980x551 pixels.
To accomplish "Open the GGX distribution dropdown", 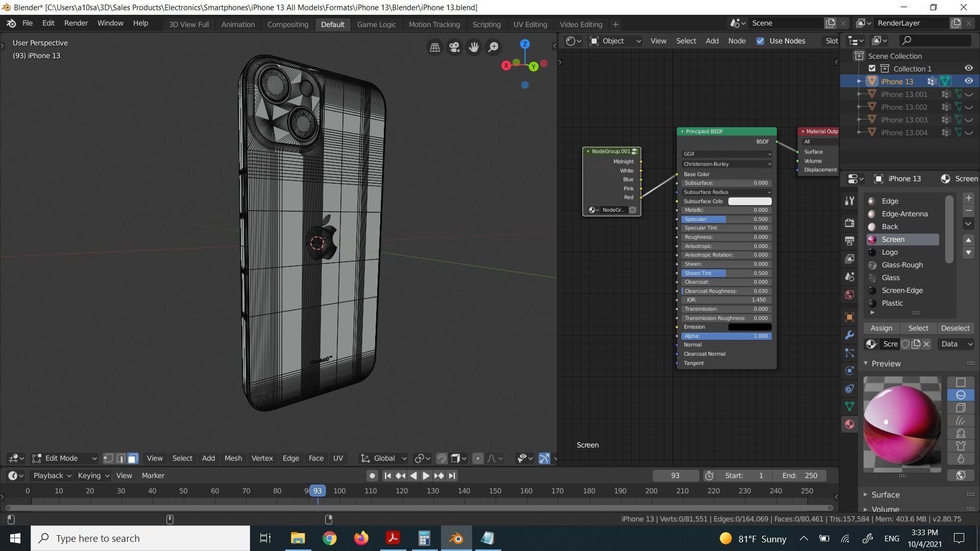I will [x=726, y=154].
